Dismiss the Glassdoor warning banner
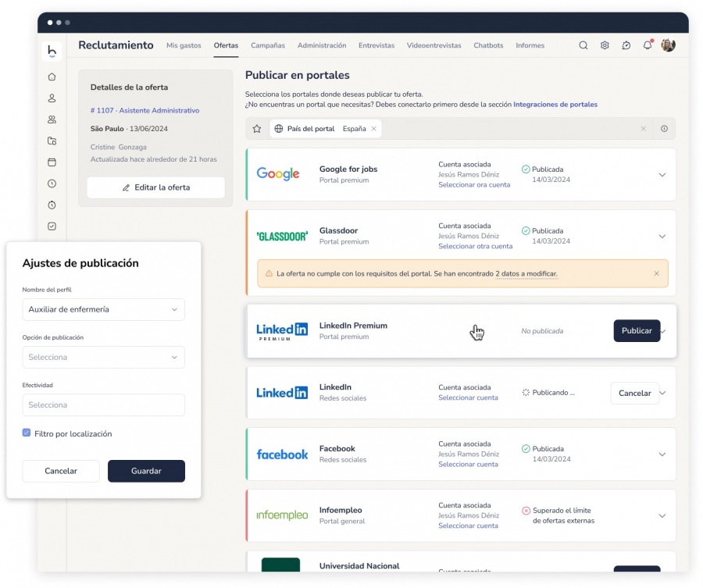This screenshot has height=588, width=703. [x=656, y=273]
